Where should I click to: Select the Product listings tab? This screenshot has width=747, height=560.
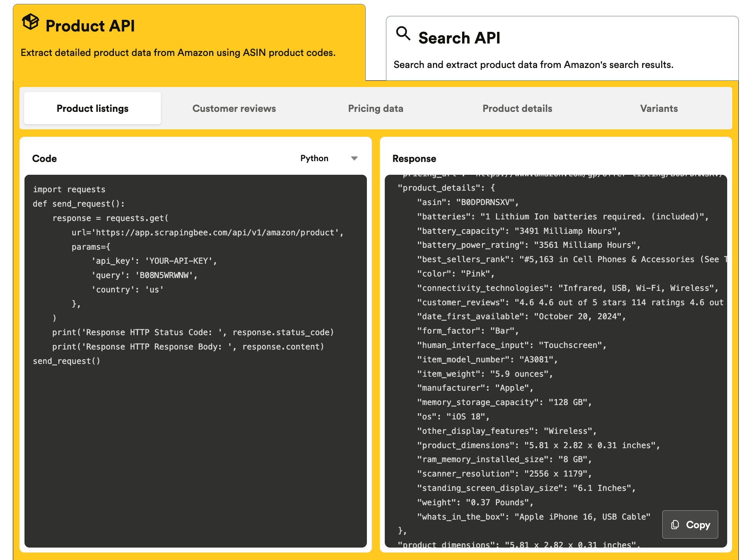point(92,108)
